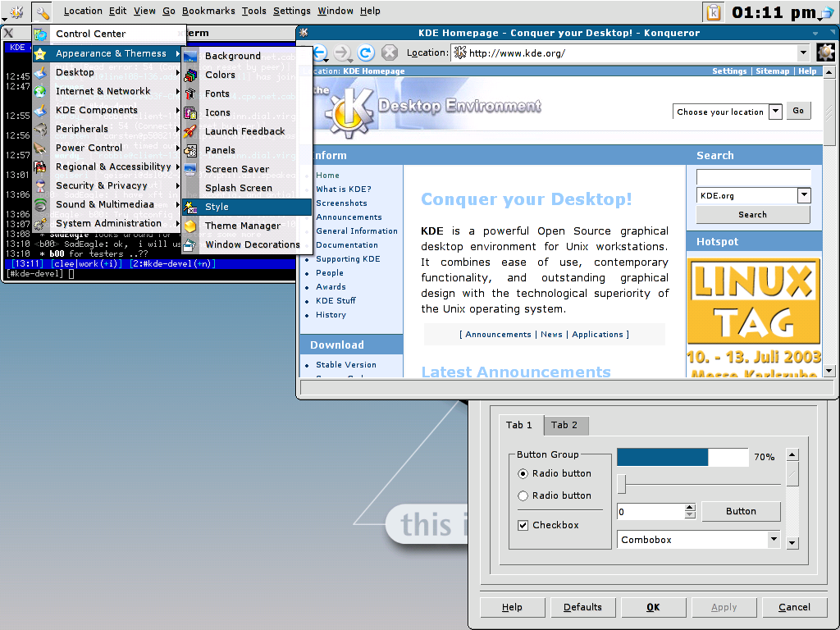Open the Screenshots link on KDE page

(x=341, y=203)
